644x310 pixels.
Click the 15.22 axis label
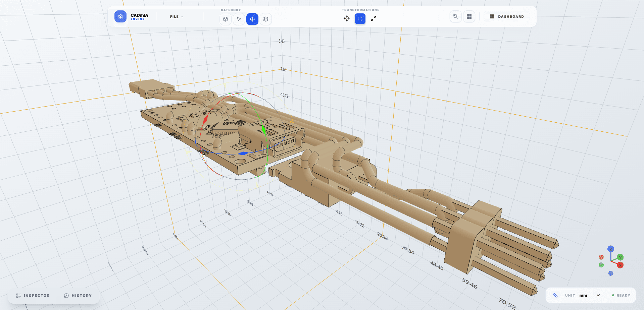[x=359, y=224]
